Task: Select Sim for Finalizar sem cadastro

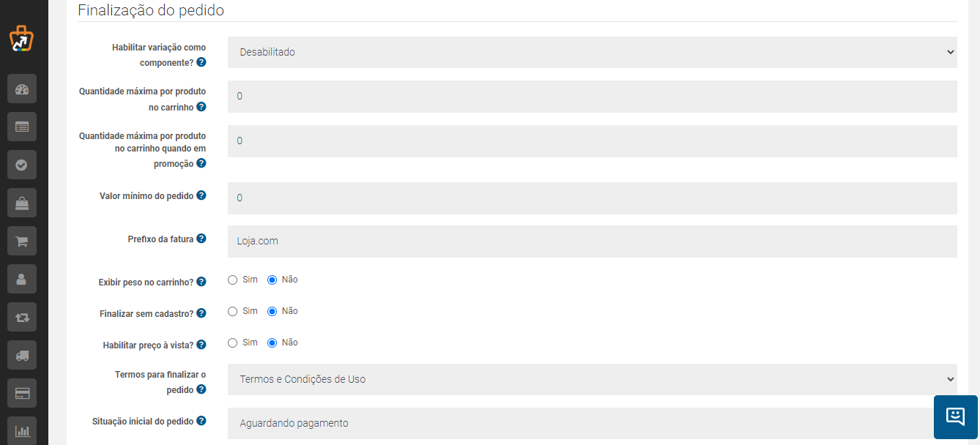Action: pos(233,311)
